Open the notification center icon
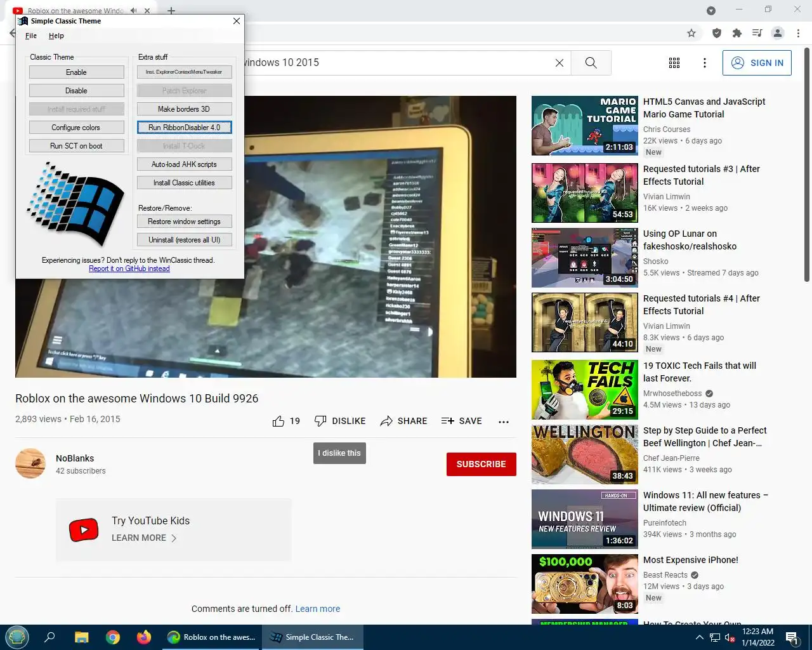This screenshot has width=812, height=650. pyautogui.click(x=792, y=637)
